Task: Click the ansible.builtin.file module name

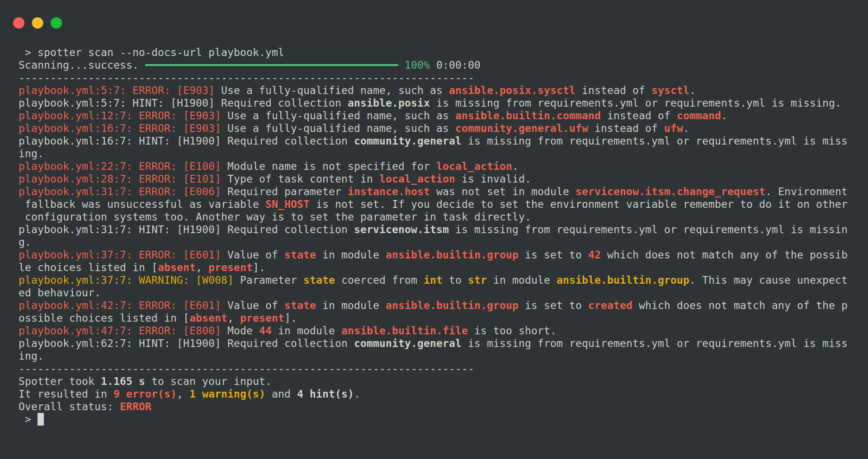Action: 404,331
